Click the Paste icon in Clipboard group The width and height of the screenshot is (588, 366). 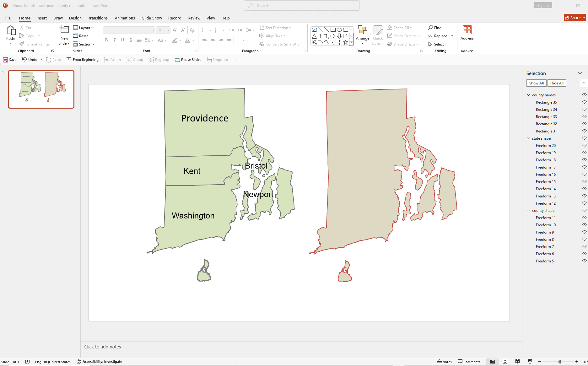(11, 30)
